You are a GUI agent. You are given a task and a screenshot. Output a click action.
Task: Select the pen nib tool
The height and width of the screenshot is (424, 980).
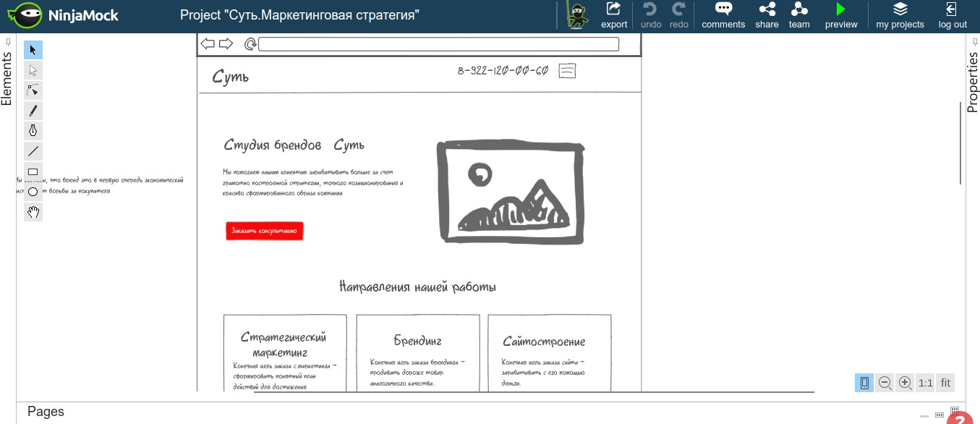point(33,131)
